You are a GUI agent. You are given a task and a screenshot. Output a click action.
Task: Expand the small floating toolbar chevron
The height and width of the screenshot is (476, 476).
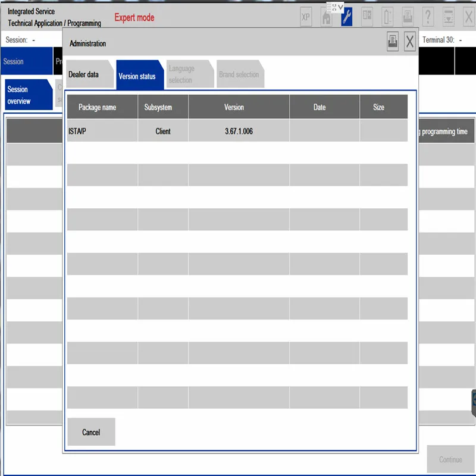tap(340, 7)
